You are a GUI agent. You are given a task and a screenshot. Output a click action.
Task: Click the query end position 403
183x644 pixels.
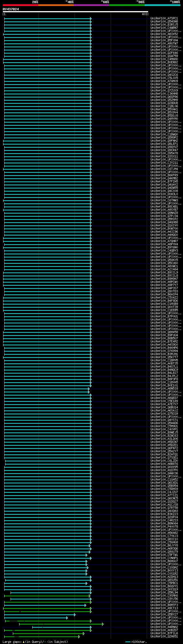[144, 14]
